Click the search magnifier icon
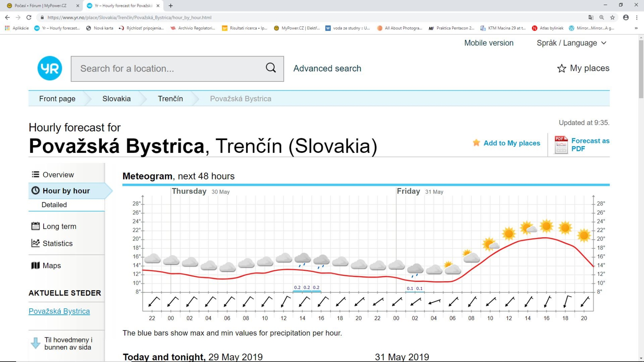The image size is (644, 362). 271,68
